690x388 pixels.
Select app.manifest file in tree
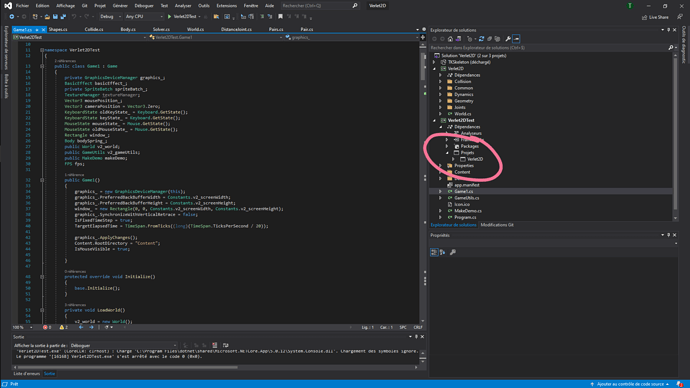(x=466, y=185)
